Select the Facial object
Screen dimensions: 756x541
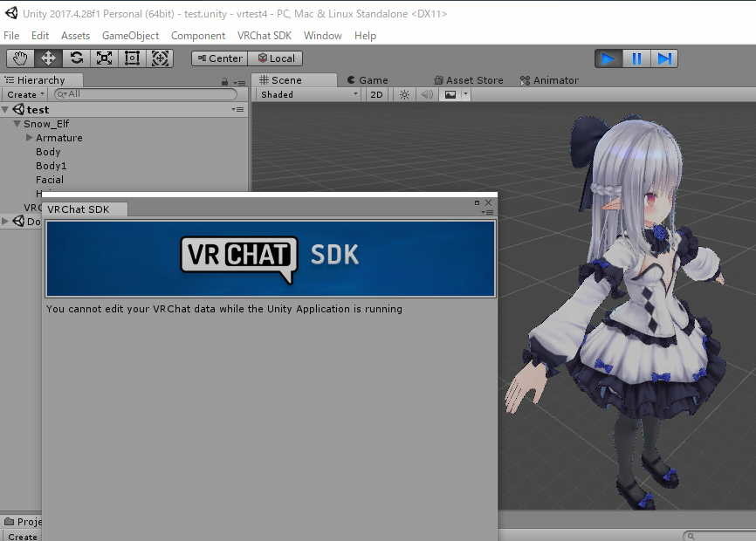(50, 180)
